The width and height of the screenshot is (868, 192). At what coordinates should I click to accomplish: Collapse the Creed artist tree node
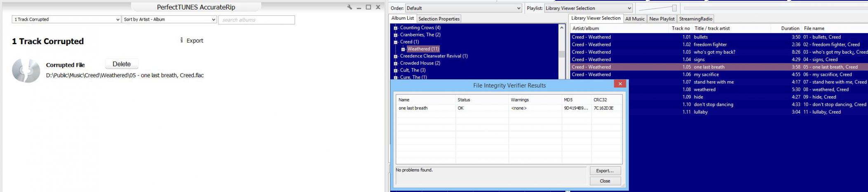[396, 42]
